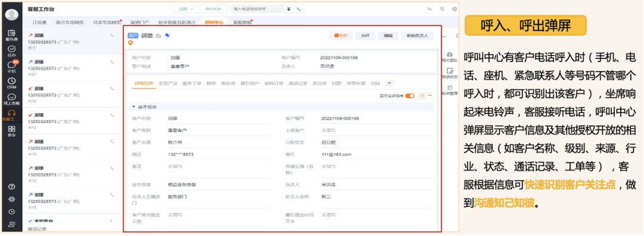Switch to the 客服邮箱 tab
644x236 pixels.
tap(241, 22)
